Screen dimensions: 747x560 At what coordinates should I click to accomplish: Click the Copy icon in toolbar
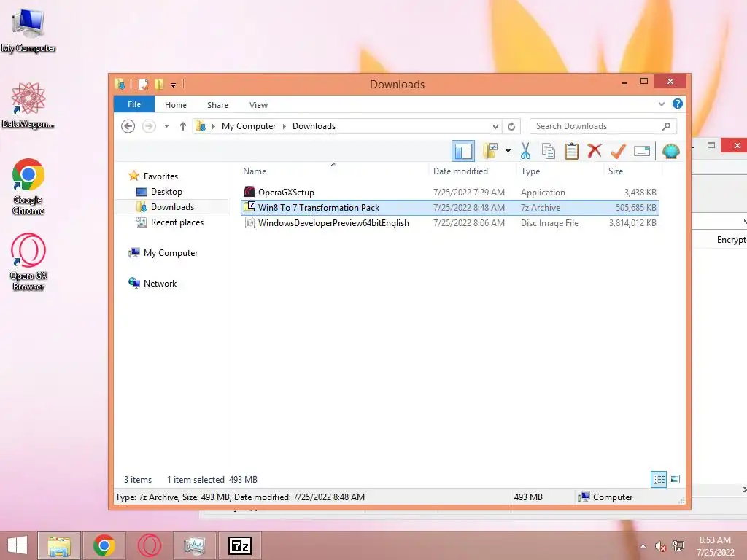tap(549, 152)
